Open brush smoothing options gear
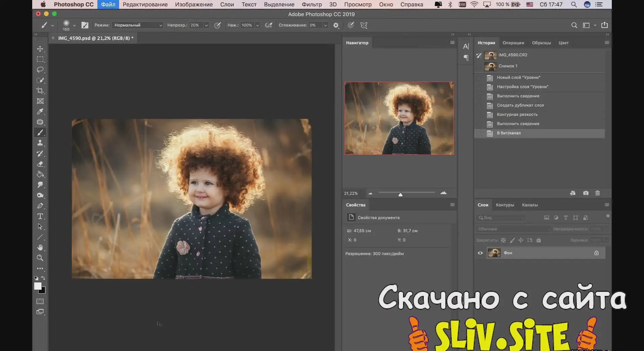This screenshot has width=644, height=351. [336, 25]
